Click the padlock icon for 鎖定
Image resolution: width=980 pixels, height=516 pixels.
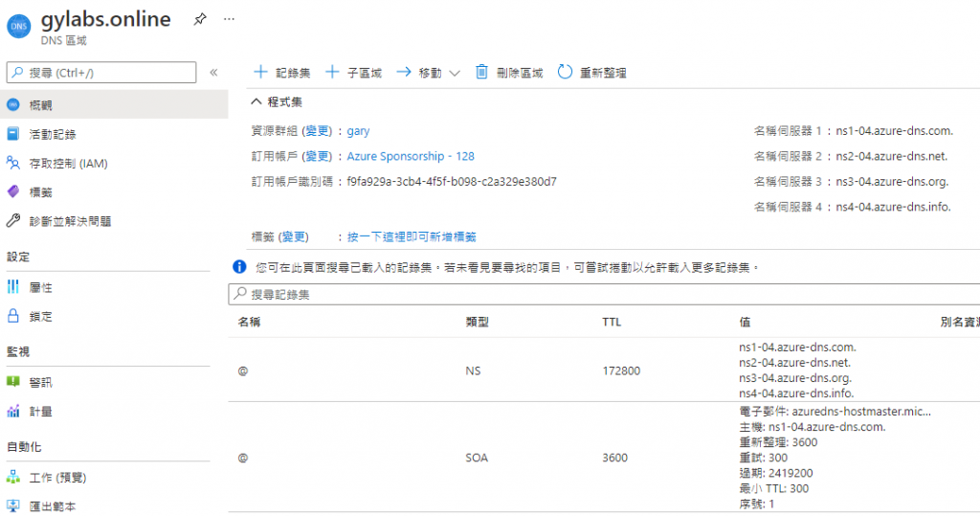[x=13, y=315]
